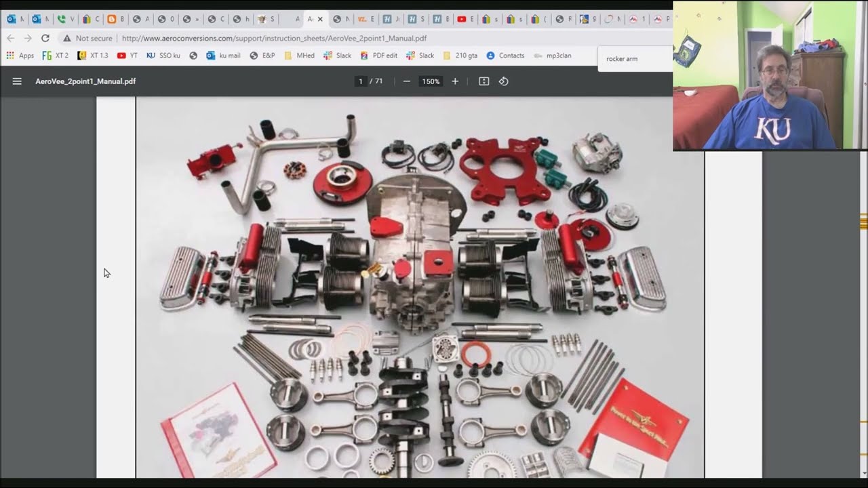Switch to the YouTube tab
This screenshot has height=488, width=868.
[x=465, y=19]
